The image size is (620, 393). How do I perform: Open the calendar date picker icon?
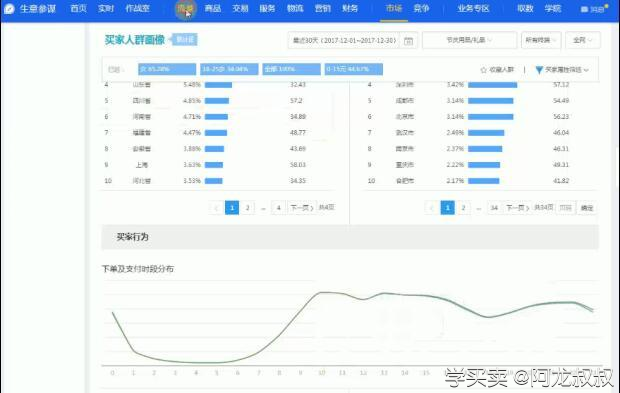click(x=408, y=40)
